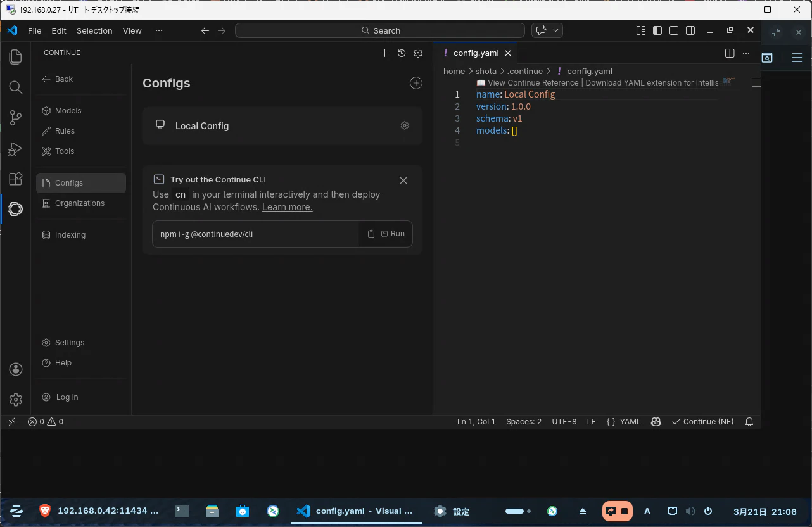Image resolution: width=812 pixels, height=527 pixels.
Task: Open Organizations section
Action: coord(81,203)
